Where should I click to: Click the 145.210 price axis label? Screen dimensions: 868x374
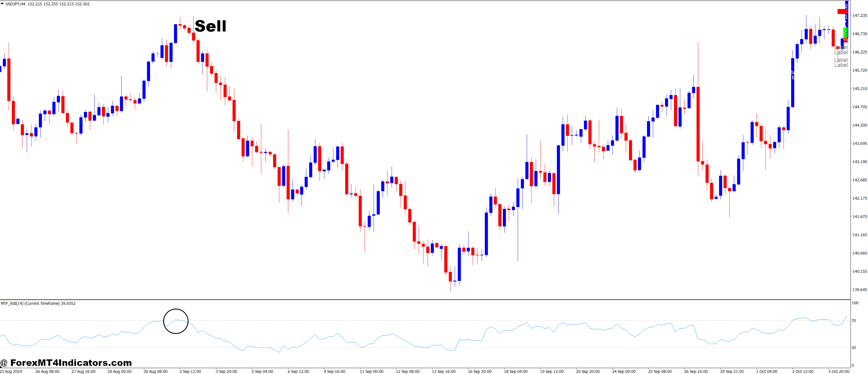pyautogui.click(x=860, y=89)
